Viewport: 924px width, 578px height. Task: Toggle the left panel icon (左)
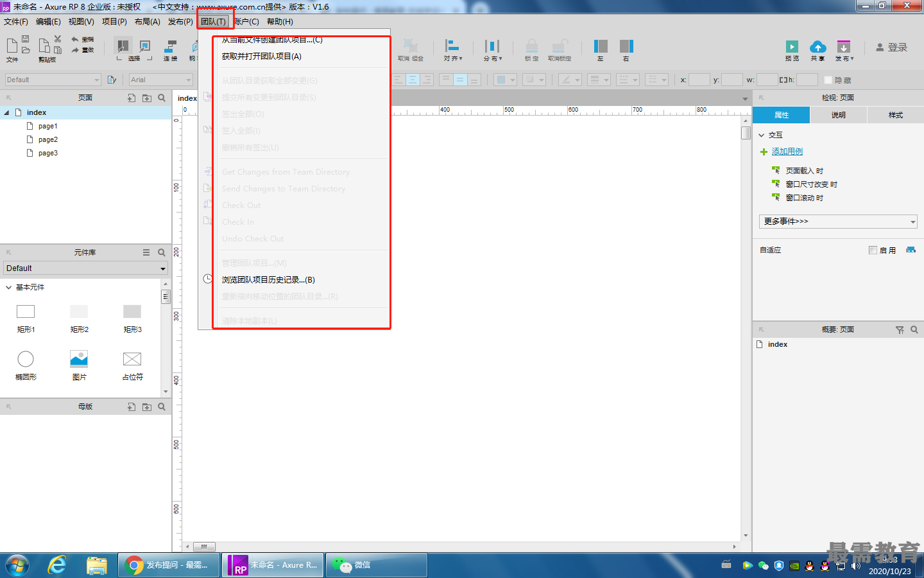click(601, 46)
